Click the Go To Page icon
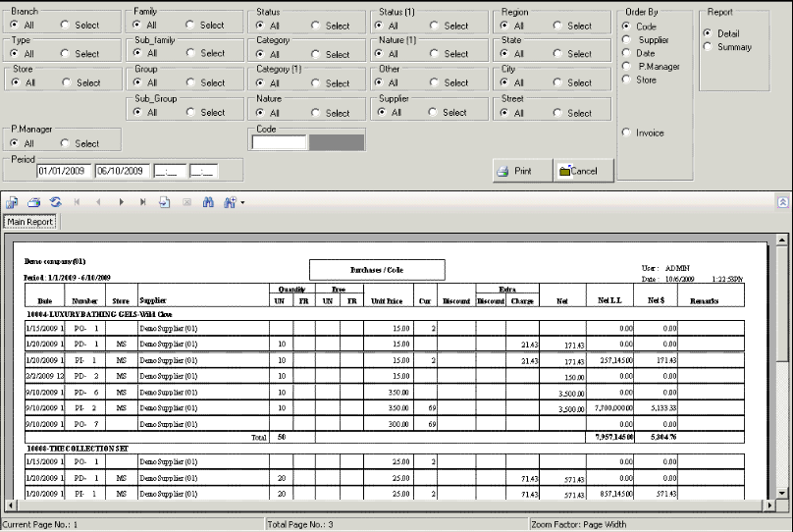Viewport: 793px width, 532px height. point(164,201)
